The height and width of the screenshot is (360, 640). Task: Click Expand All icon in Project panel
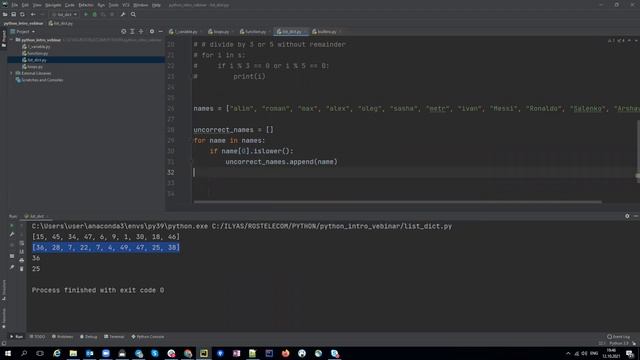132,31
